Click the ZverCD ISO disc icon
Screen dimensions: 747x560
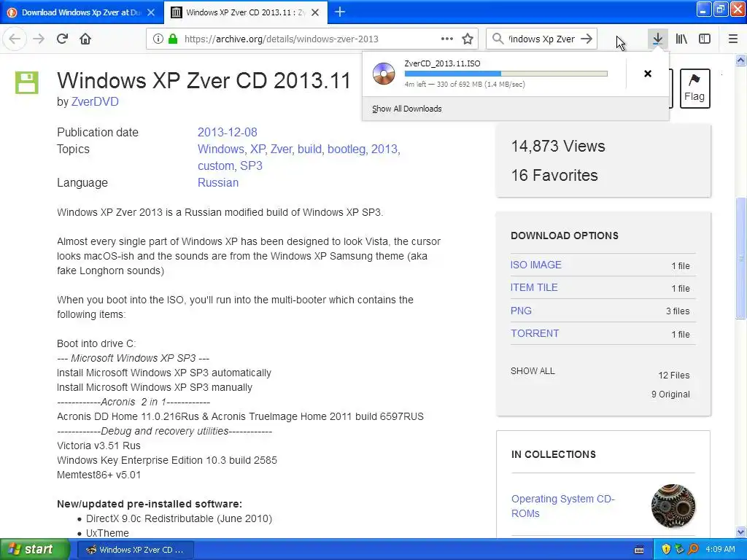[x=384, y=74]
